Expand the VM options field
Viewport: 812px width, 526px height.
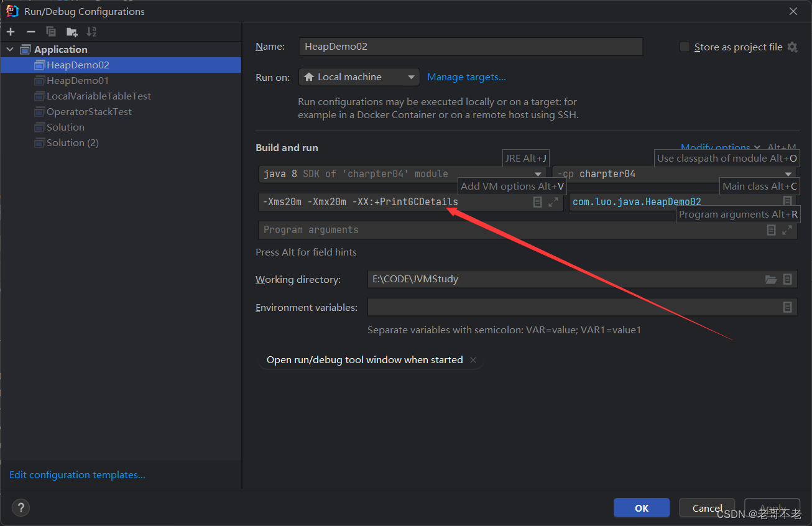pyautogui.click(x=553, y=202)
